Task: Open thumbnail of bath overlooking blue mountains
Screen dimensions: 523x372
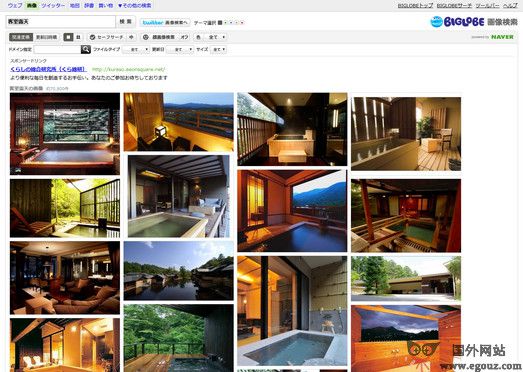Action: tap(292, 211)
